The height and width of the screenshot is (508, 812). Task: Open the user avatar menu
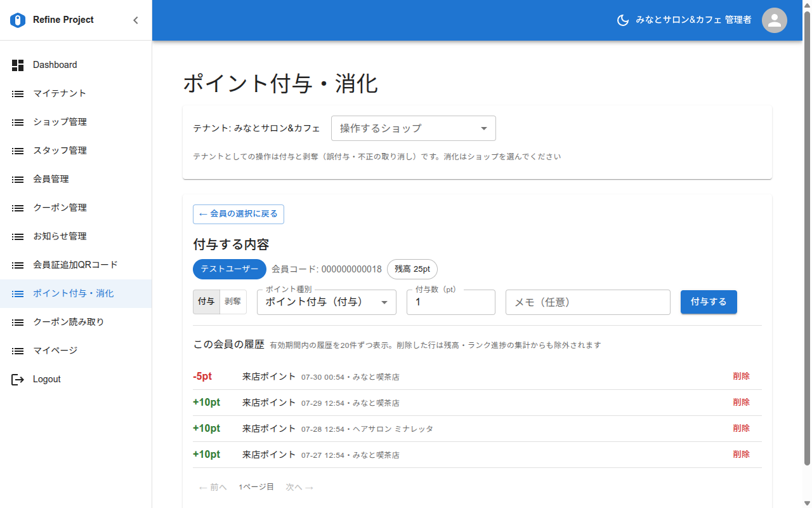[x=774, y=20]
